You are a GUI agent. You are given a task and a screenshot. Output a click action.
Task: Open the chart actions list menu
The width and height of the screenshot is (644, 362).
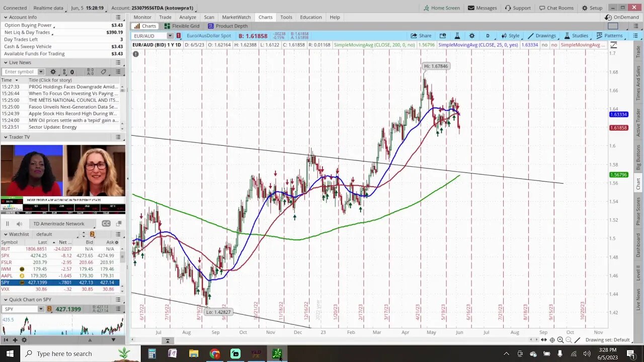(635, 36)
